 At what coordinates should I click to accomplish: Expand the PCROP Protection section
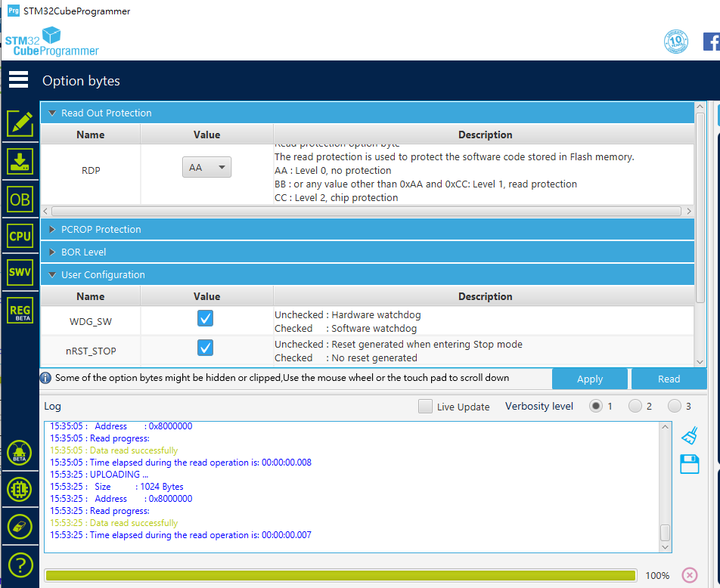pyautogui.click(x=368, y=229)
